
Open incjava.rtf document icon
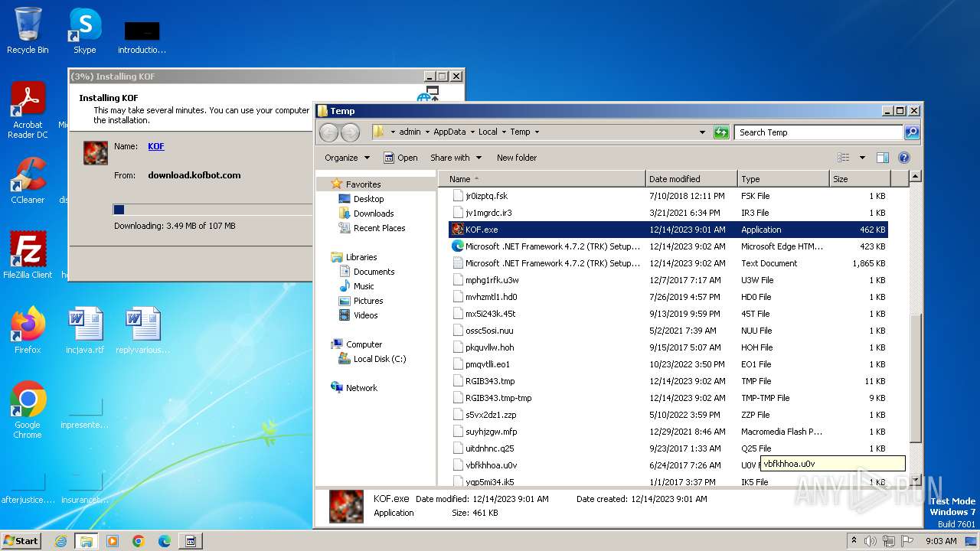coord(85,330)
